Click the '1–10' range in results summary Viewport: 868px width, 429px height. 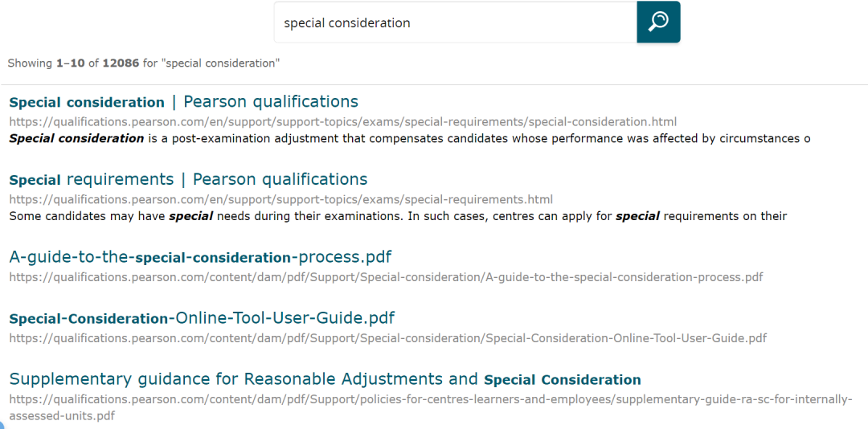pos(70,63)
